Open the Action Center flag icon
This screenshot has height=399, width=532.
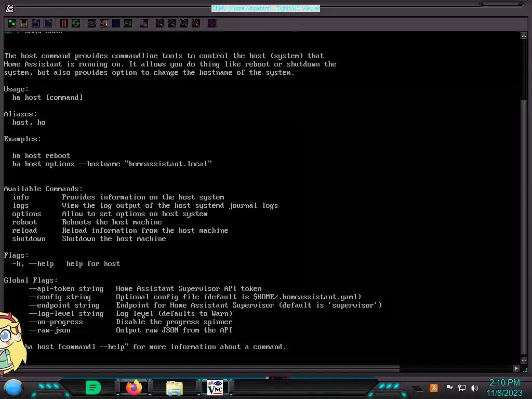click(x=449, y=388)
